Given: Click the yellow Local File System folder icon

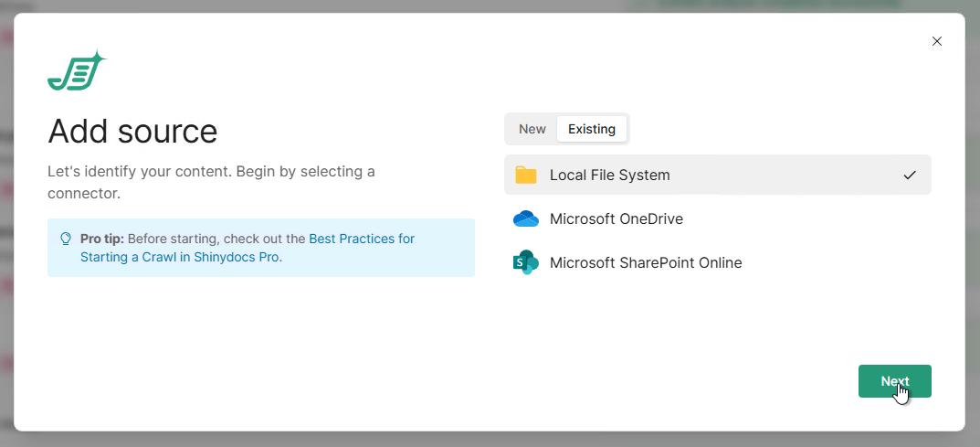Looking at the screenshot, I should click(x=525, y=175).
